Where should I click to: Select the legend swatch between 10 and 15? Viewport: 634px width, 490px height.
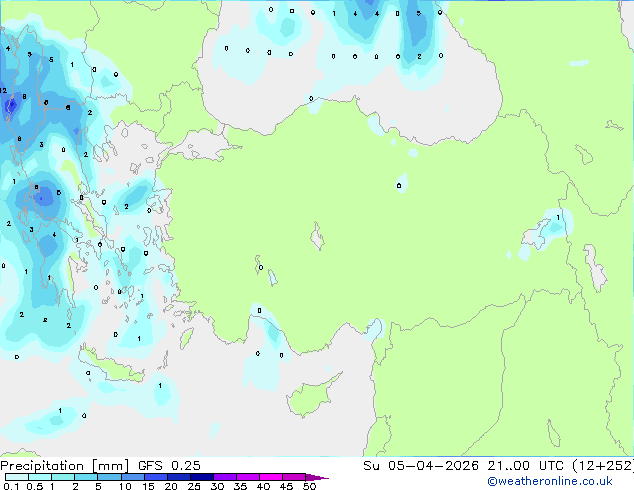coord(133,477)
